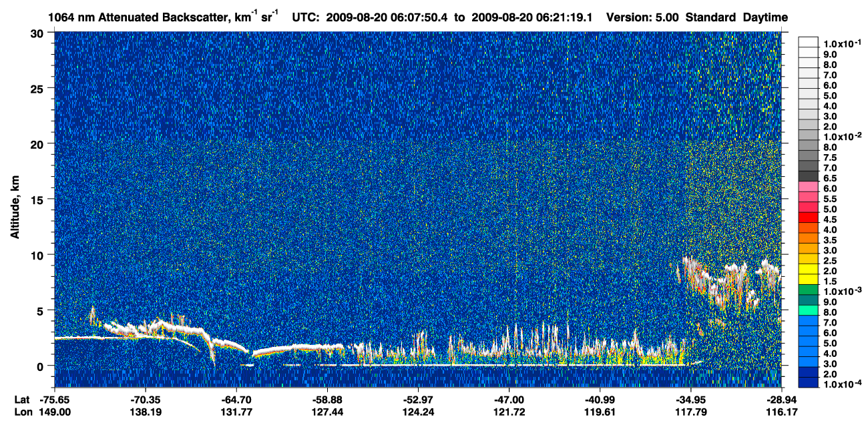868x445 pixels.
Task: Click the 'Lon' row label
Action: tap(22, 412)
